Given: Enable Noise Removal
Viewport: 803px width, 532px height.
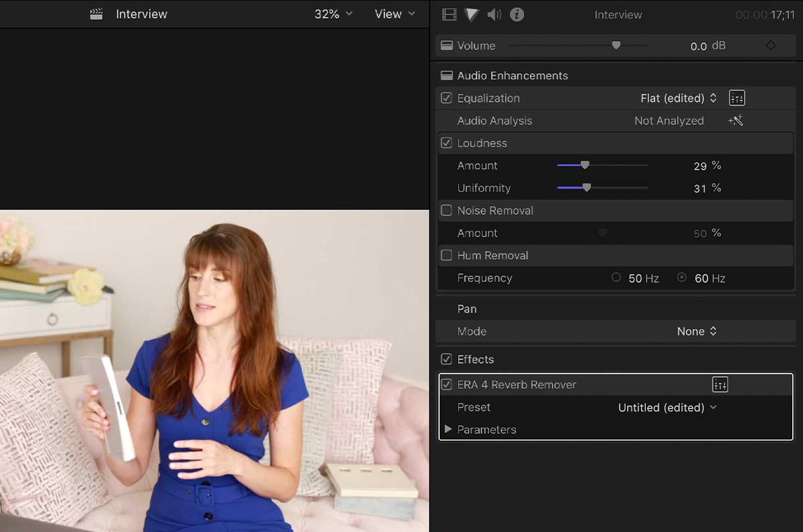Looking at the screenshot, I should [446, 210].
